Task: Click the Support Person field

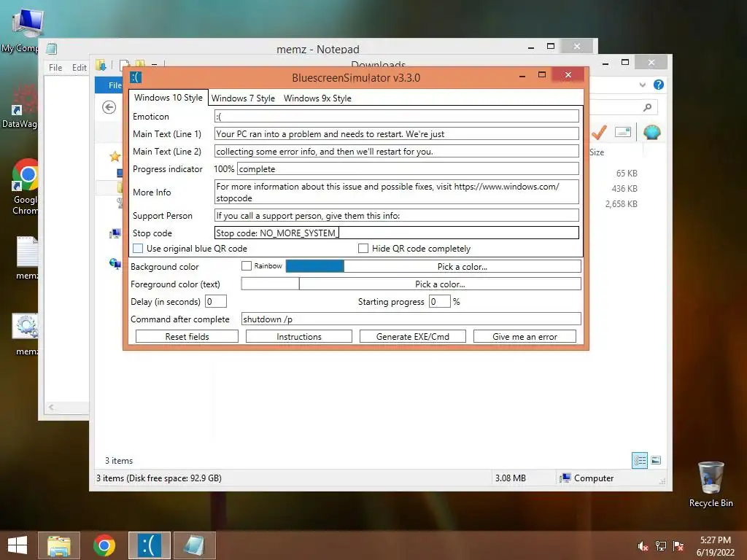Action: pos(396,215)
